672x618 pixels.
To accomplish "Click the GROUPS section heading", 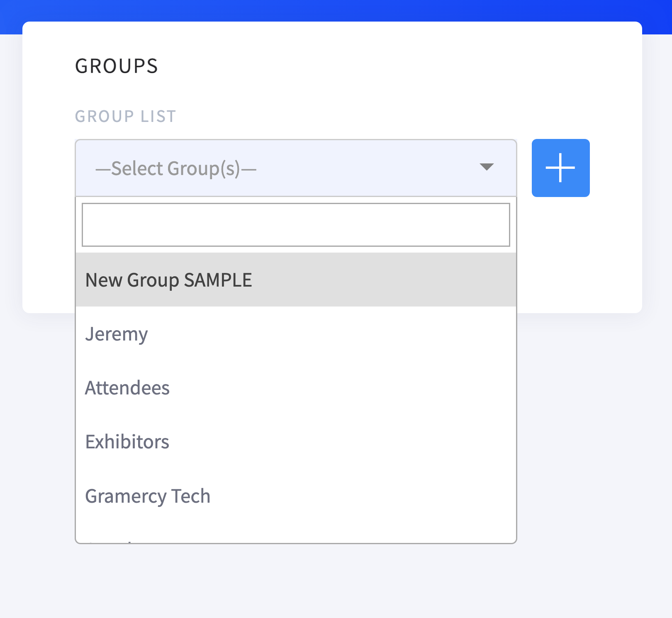I will point(117,66).
